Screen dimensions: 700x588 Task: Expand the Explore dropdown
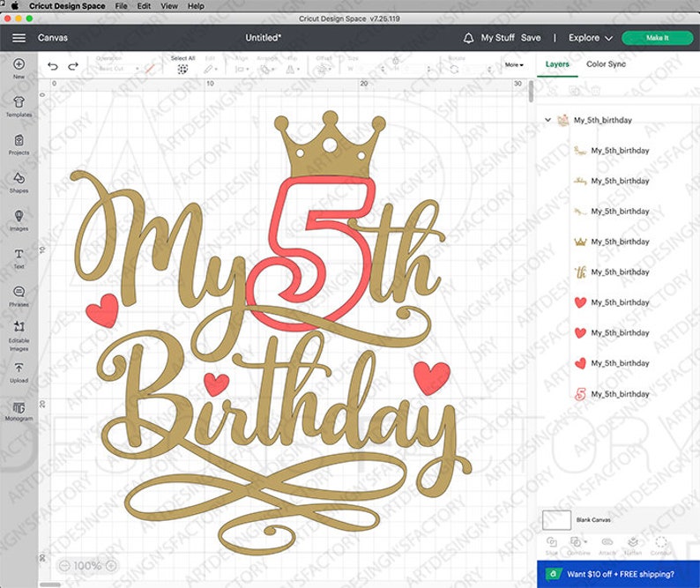[590, 38]
